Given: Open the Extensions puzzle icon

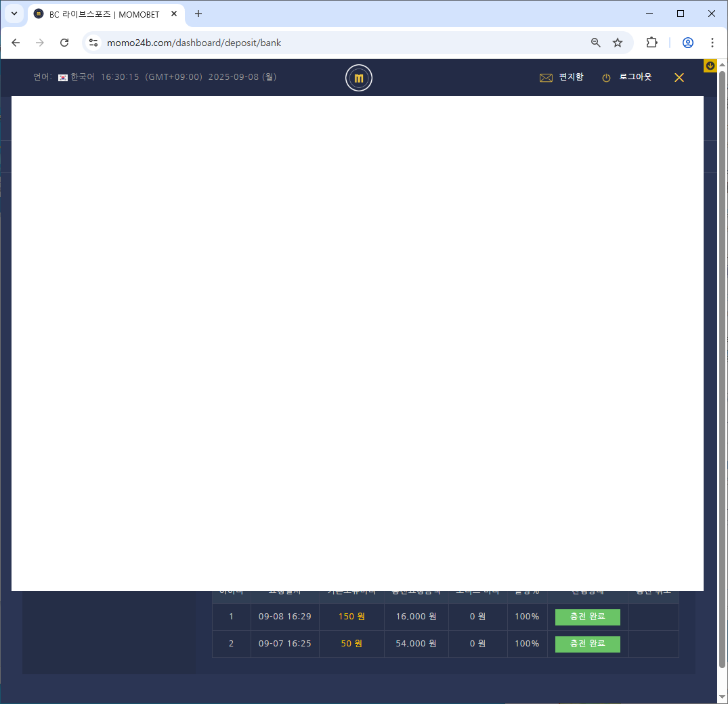Looking at the screenshot, I should [x=651, y=43].
